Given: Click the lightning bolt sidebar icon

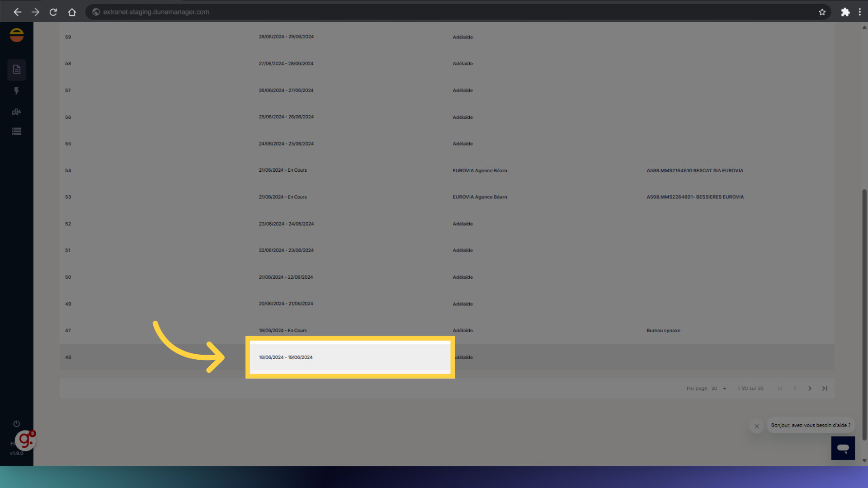Looking at the screenshot, I should 17,91.
